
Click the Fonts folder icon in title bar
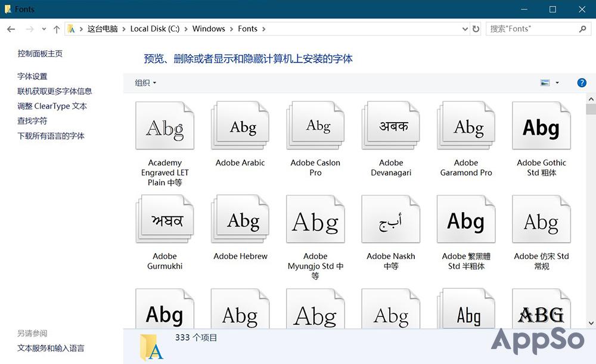(8, 9)
